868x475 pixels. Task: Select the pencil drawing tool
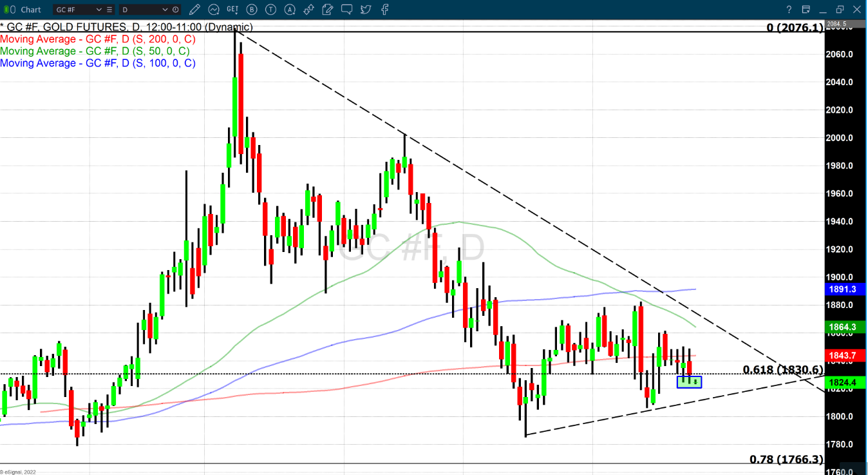pyautogui.click(x=195, y=10)
